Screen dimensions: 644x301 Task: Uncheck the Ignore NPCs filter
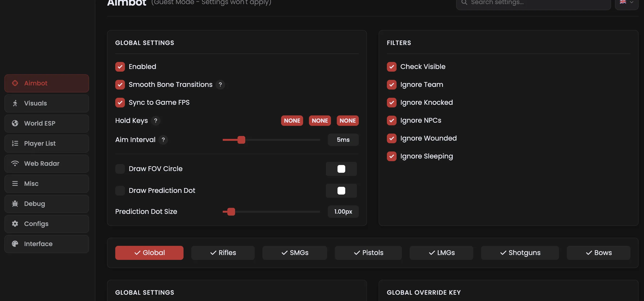391,121
